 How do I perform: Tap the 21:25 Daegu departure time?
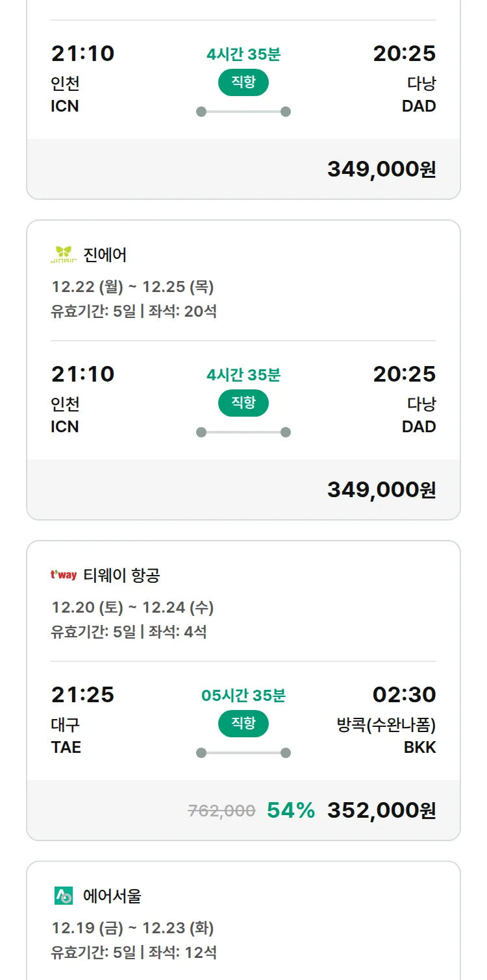point(82,694)
